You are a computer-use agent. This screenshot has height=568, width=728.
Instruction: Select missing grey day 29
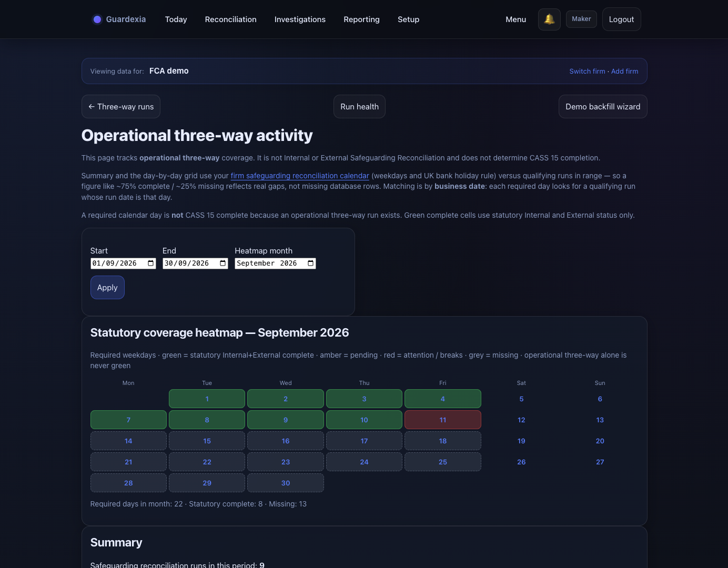207,483
